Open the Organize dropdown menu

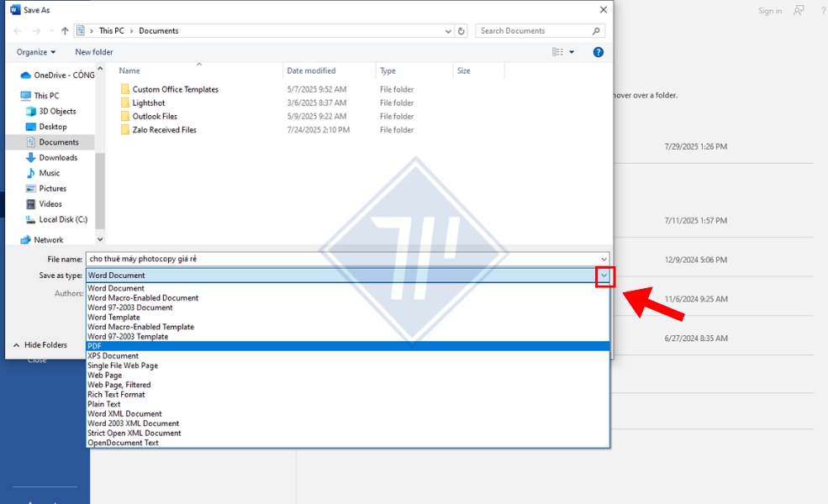click(36, 52)
